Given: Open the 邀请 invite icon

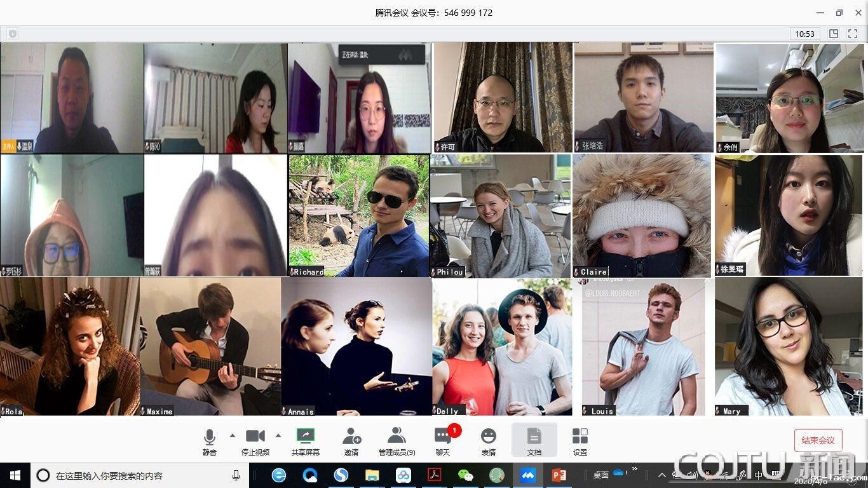Looking at the screenshot, I should point(351,440).
